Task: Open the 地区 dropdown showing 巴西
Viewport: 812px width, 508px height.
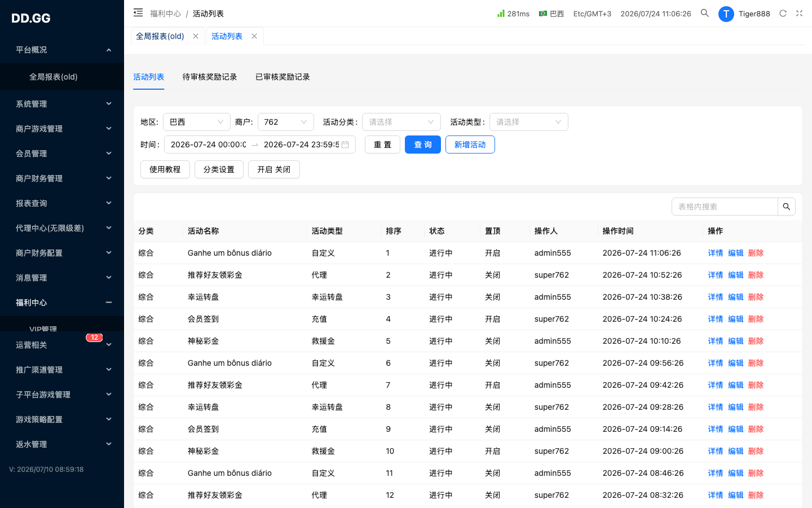Action: pos(197,122)
